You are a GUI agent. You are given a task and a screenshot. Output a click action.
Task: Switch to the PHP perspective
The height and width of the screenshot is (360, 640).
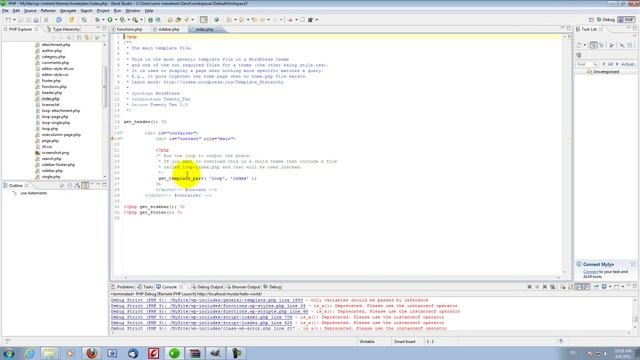coord(627,20)
